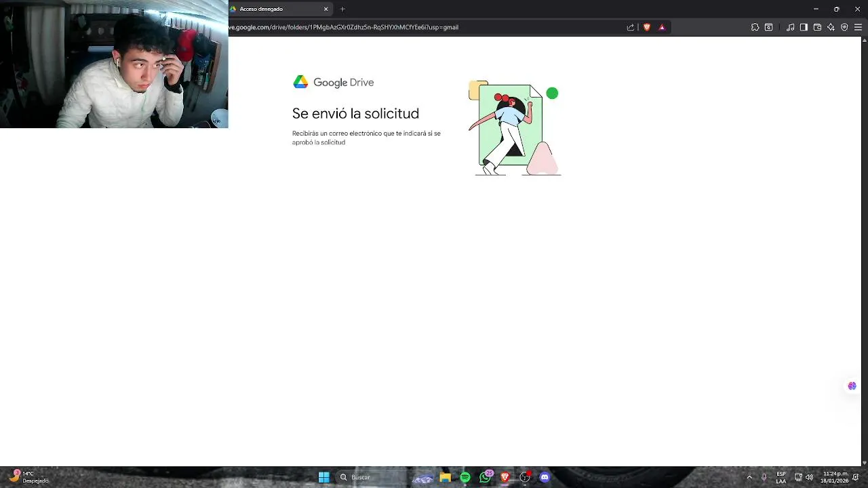Click the weather widget showing 14°C Despejado
Screen dimensions: 868x488
click(28, 477)
